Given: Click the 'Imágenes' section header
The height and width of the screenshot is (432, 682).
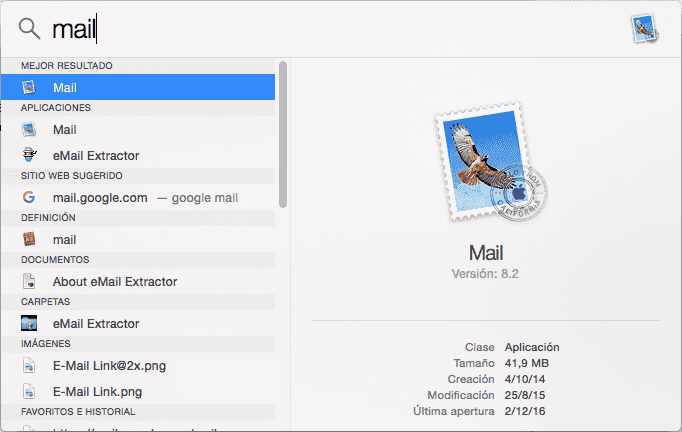Looking at the screenshot, I should (x=46, y=344).
